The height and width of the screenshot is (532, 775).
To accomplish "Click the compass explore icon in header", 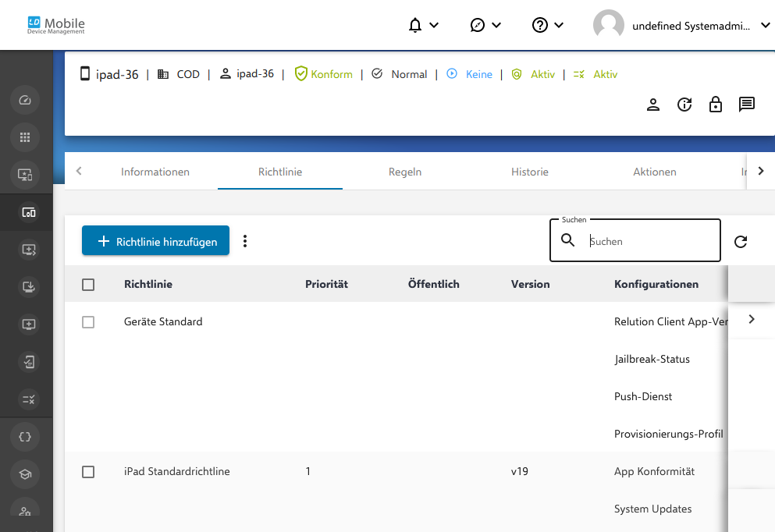I will tap(478, 25).
